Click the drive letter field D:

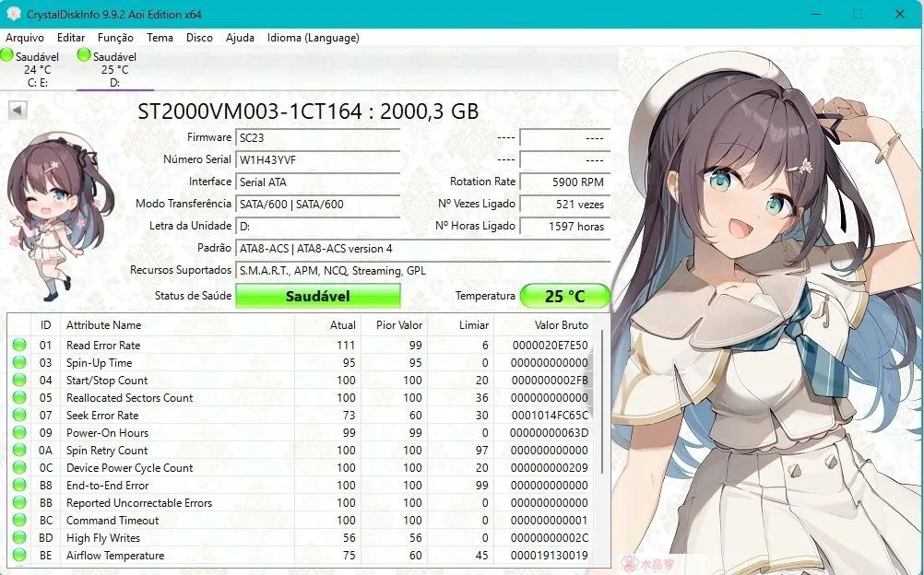317,227
